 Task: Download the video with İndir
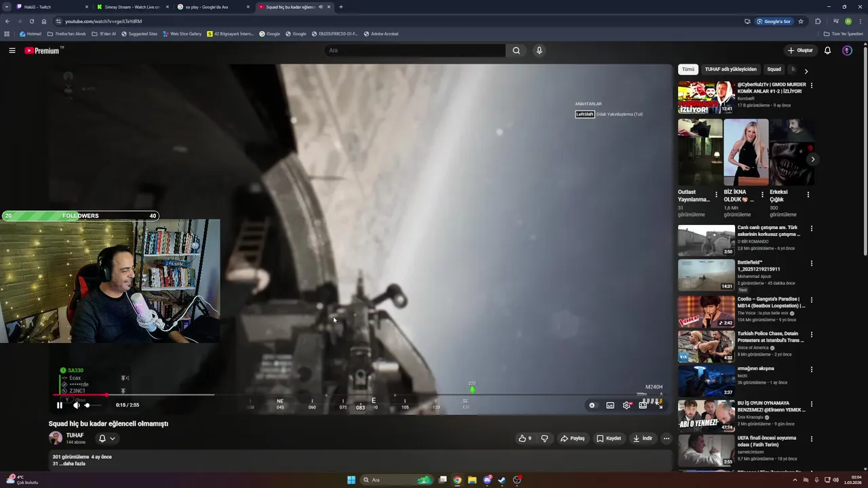pyautogui.click(x=642, y=439)
